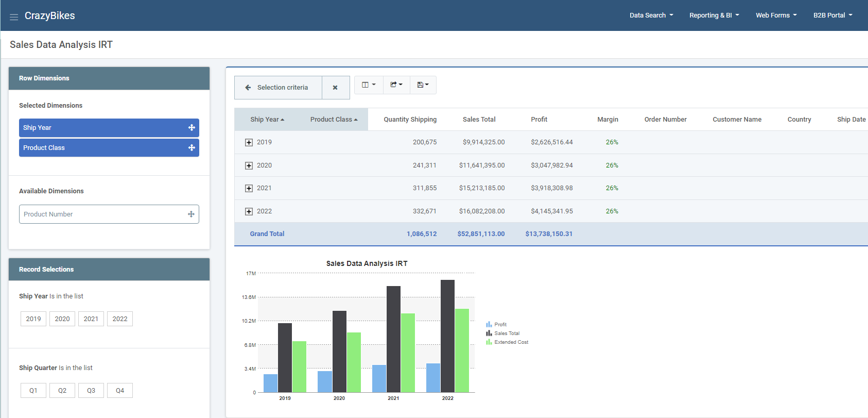The width and height of the screenshot is (868, 418).
Task: Add Product Number via its move icon
Action: (191, 214)
